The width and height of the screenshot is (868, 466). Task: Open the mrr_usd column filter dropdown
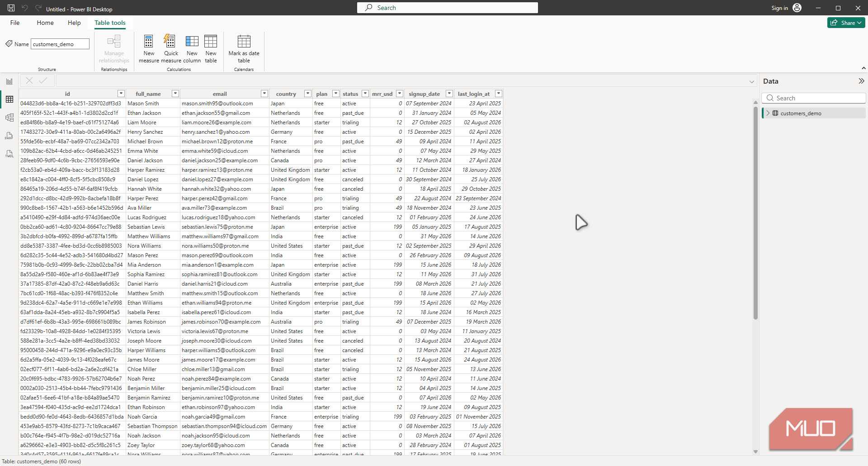(x=400, y=94)
